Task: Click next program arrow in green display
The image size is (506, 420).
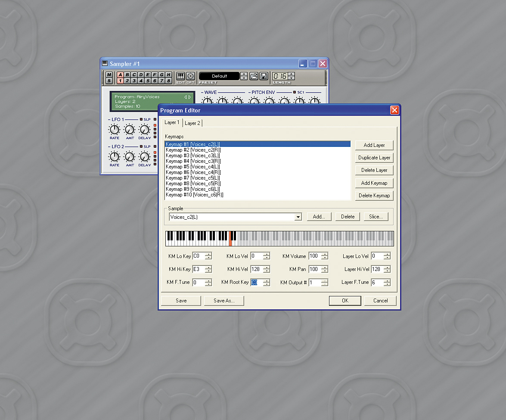Action: click(x=189, y=97)
